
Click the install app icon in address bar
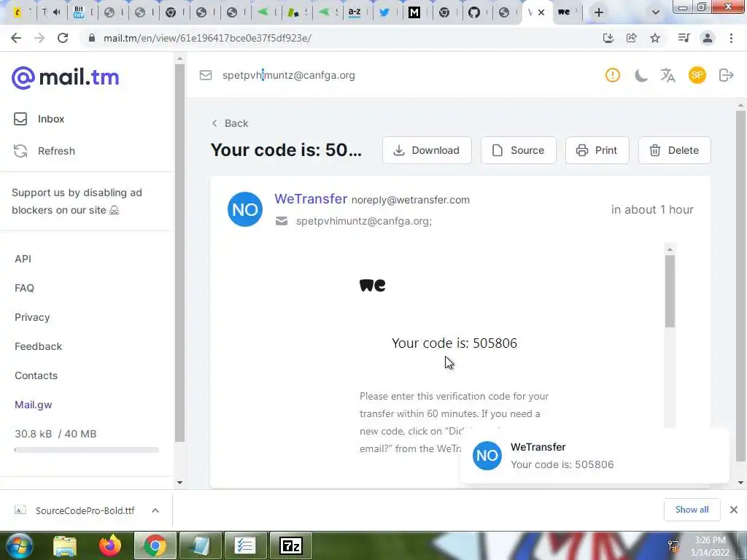point(608,38)
